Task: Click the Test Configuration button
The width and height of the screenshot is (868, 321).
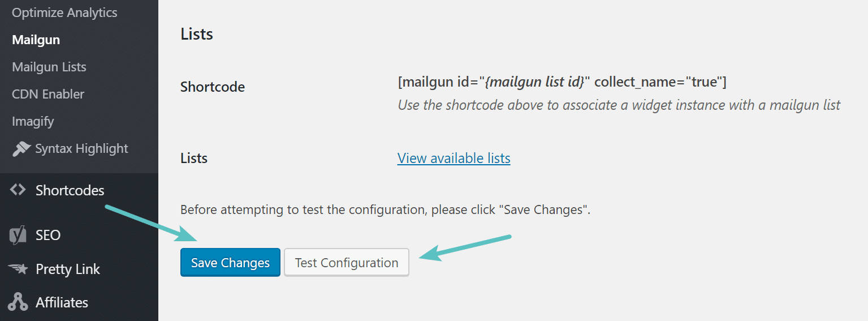Action: point(347,263)
